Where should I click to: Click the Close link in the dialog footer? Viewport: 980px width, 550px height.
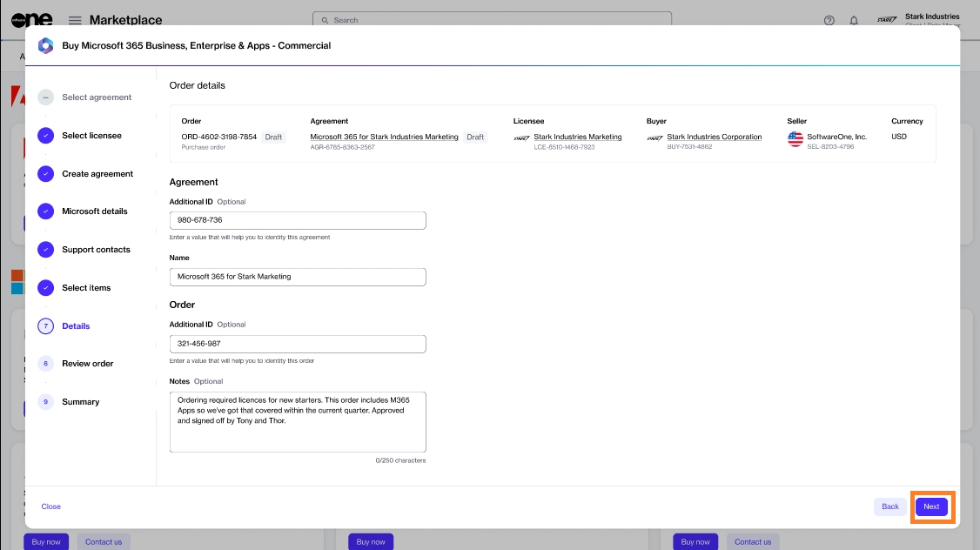(51, 506)
